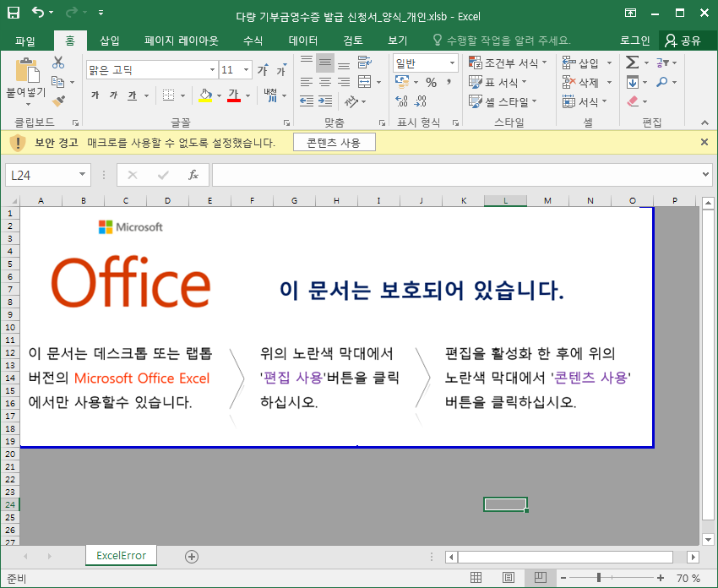718x588 pixels.
Task: Open 조건부 서식 dropdown
Action: (x=508, y=63)
